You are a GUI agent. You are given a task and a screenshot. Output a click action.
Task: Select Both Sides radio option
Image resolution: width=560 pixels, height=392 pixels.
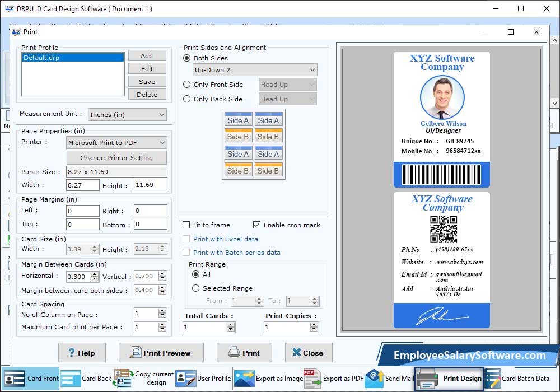[186, 58]
